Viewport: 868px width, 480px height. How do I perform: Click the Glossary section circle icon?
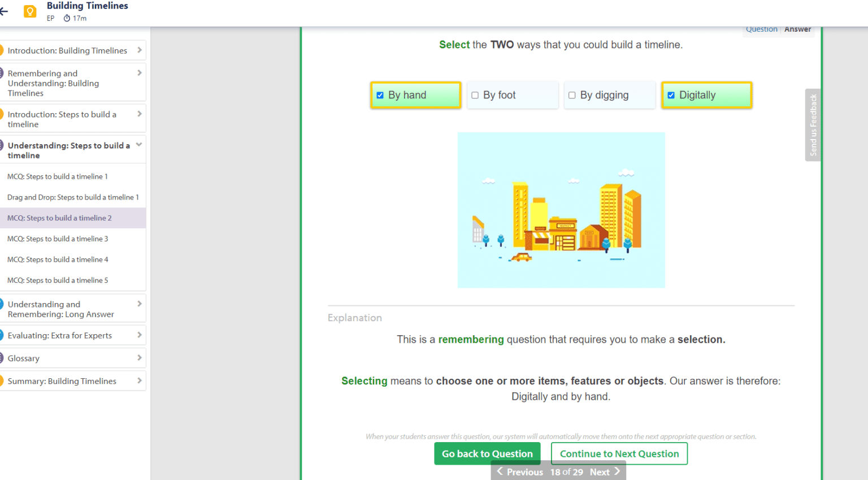tap(2, 358)
